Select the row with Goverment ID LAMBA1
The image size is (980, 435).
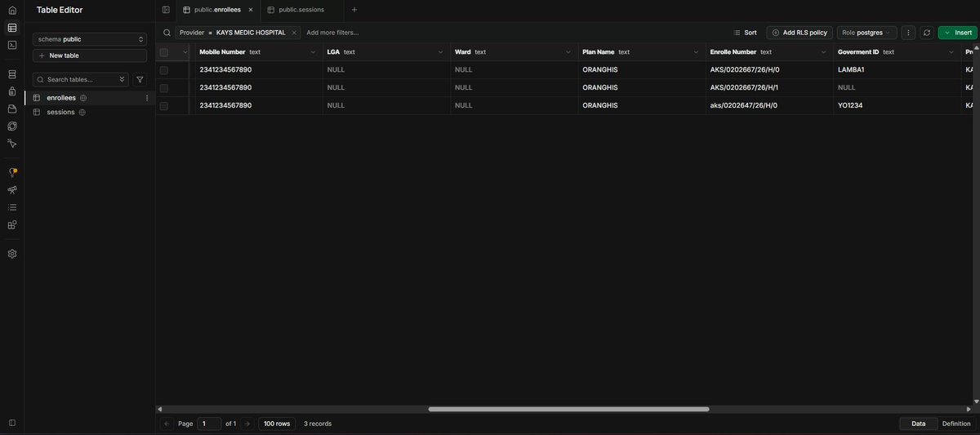164,70
